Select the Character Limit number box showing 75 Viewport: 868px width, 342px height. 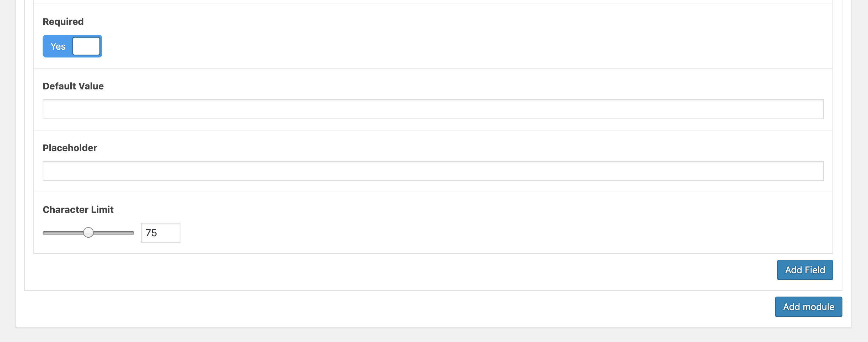coord(161,233)
